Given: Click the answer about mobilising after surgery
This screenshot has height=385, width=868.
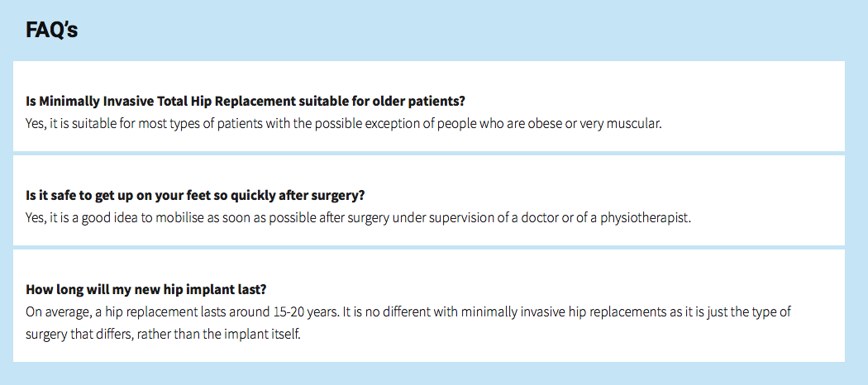Looking at the screenshot, I should (x=358, y=217).
